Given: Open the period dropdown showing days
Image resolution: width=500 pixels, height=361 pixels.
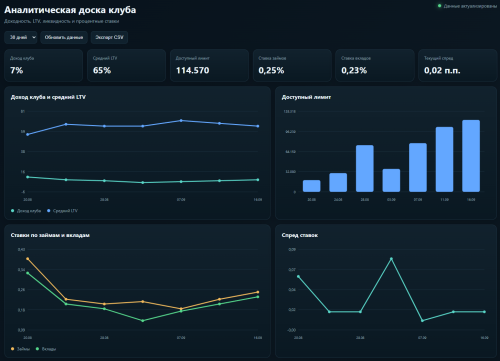Looking at the screenshot, I should [21, 37].
